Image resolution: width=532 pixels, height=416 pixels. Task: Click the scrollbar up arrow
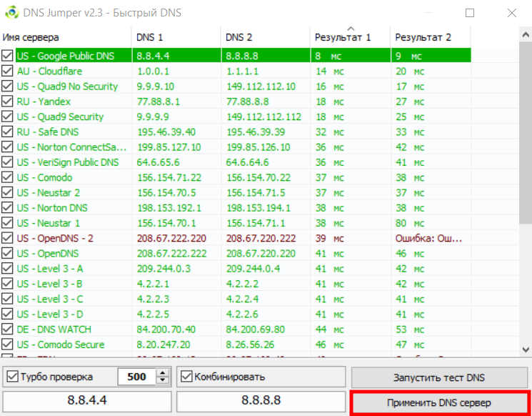pyautogui.click(x=526, y=34)
